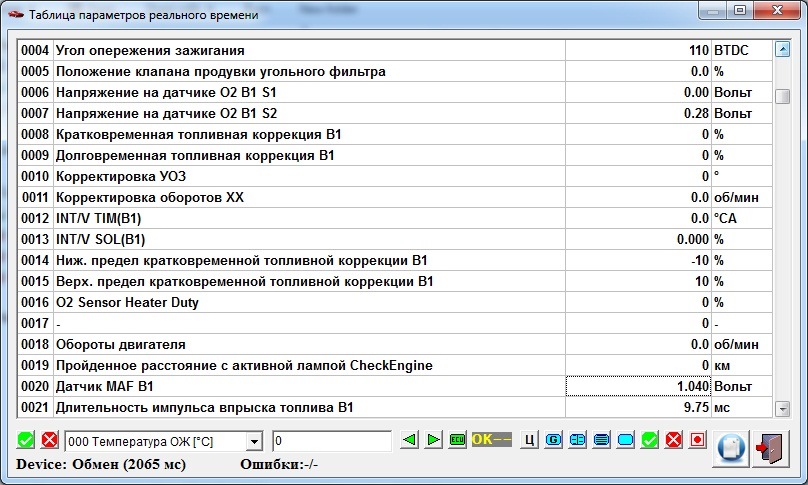Select row 'Долговременная топливная коррекция B1'

point(395,155)
